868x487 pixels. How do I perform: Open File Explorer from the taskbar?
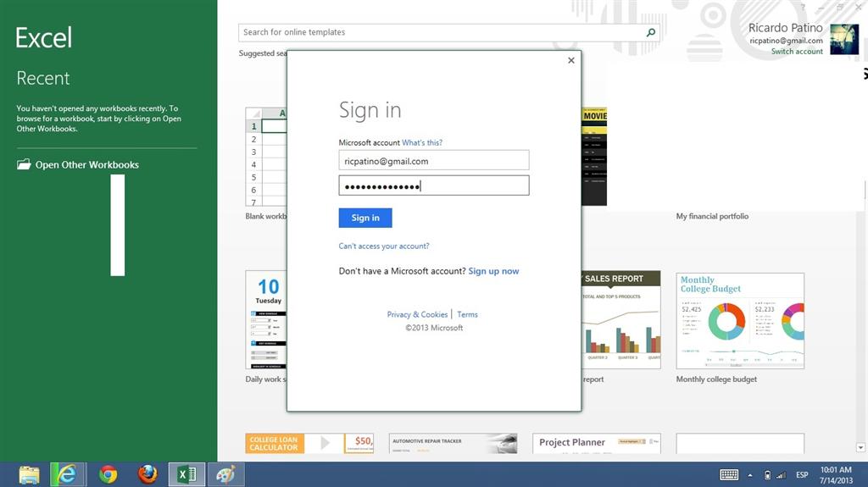pyautogui.click(x=29, y=475)
